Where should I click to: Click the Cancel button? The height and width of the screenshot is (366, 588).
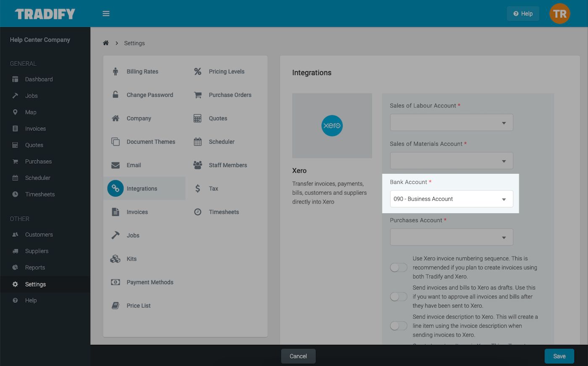coord(298,356)
